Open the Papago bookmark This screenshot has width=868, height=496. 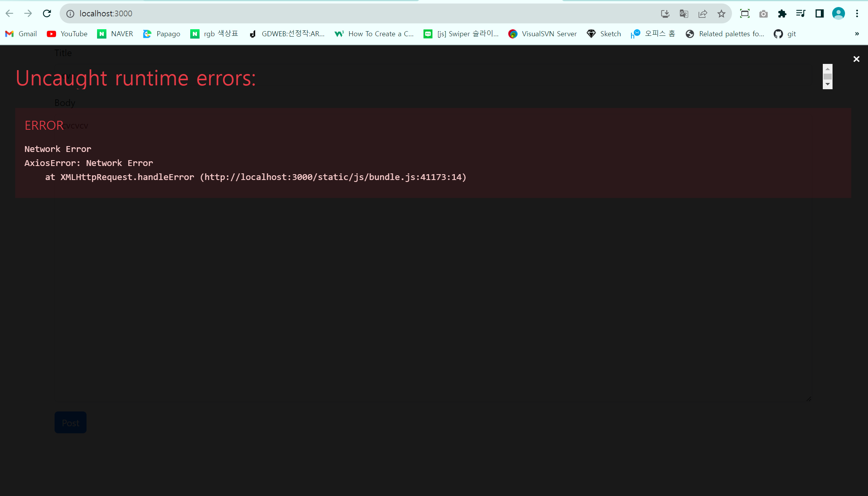[161, 34]
